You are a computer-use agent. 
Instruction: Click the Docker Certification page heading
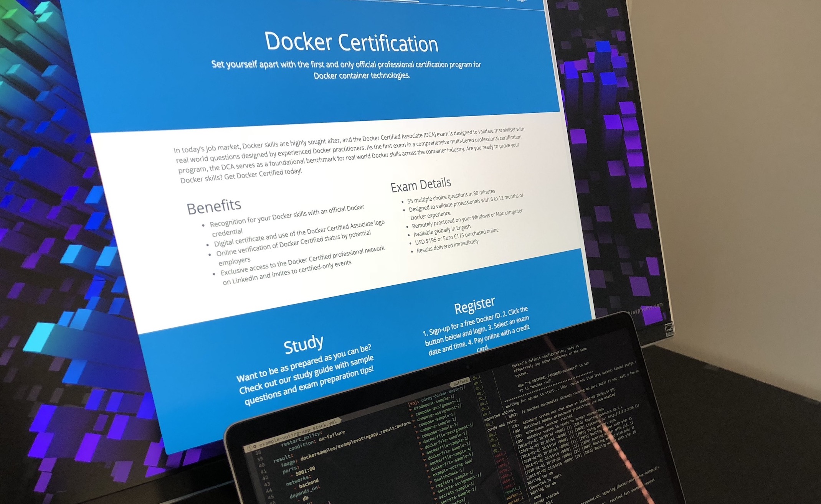point(351,42)
